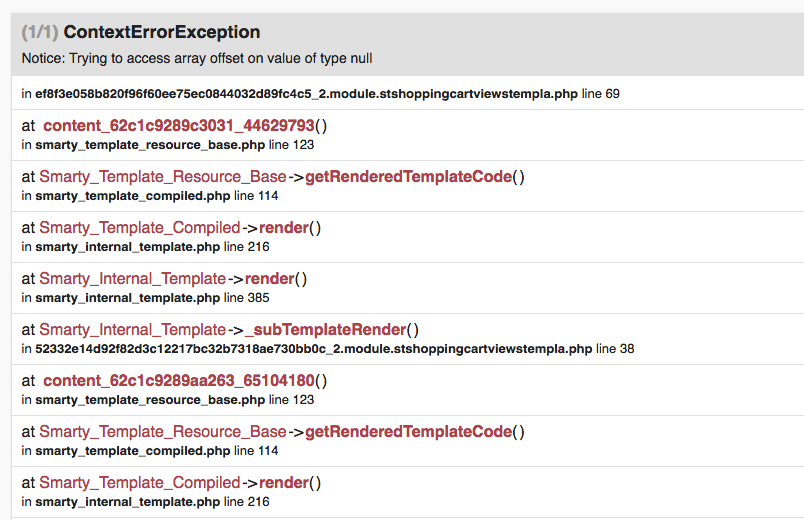
Task: Click the content_62c1c9289c3031_44629793 function name
Action: coord(179,126)
